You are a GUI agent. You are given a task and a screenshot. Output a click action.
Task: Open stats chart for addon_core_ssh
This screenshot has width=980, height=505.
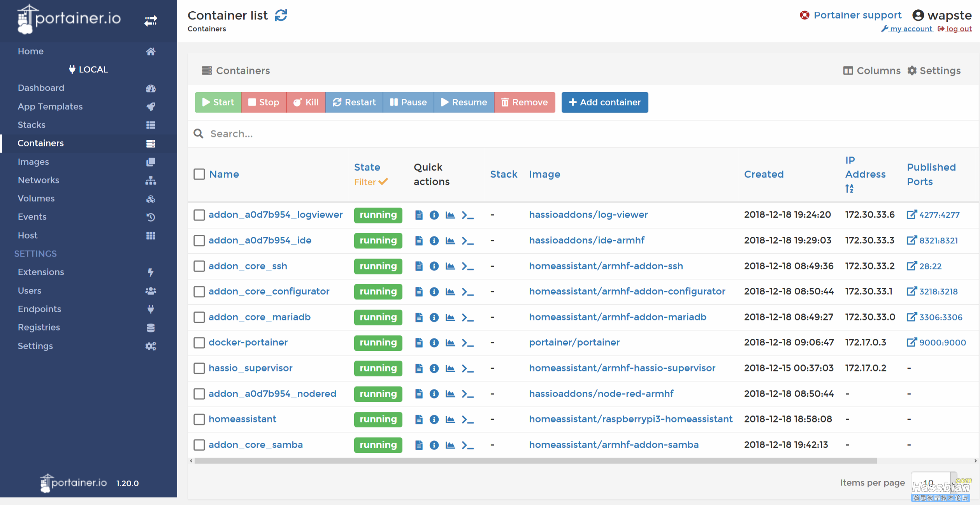coord(450,266)
